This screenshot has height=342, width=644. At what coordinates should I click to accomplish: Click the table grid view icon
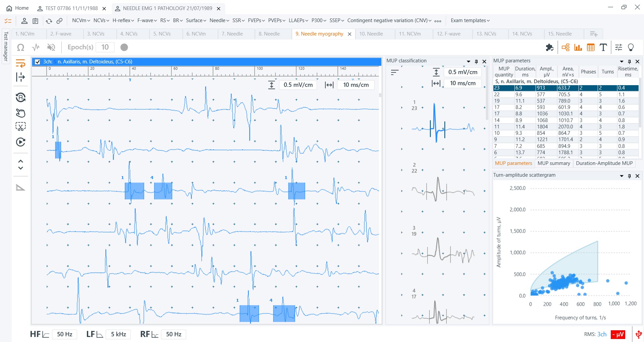click(591, 48)
